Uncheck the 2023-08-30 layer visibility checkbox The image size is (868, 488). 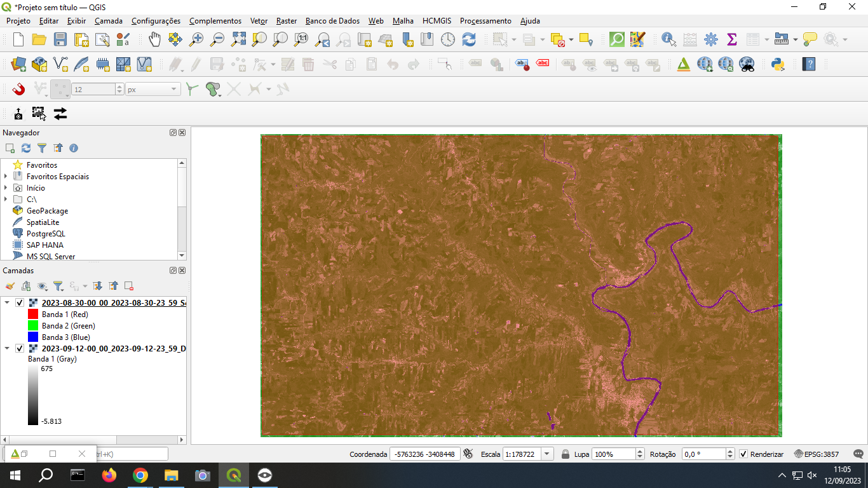coord(20,303)
